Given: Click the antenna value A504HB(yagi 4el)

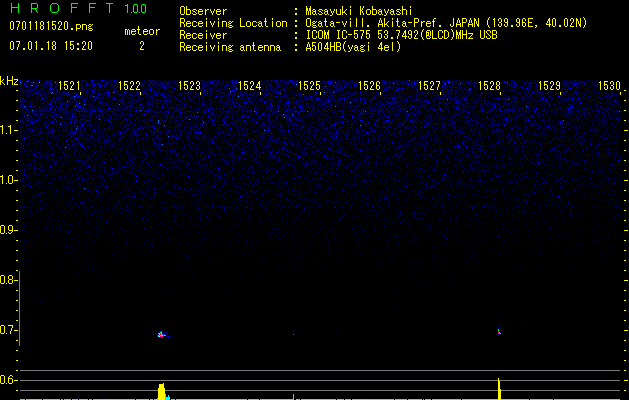Looking at the screenshot, I should [353, 47].
